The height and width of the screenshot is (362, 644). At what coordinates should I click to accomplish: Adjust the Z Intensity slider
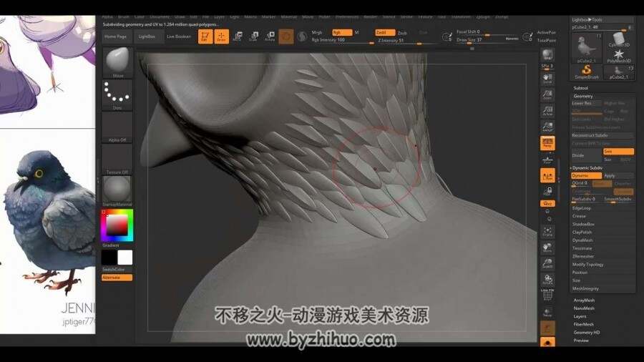point(406,41)
